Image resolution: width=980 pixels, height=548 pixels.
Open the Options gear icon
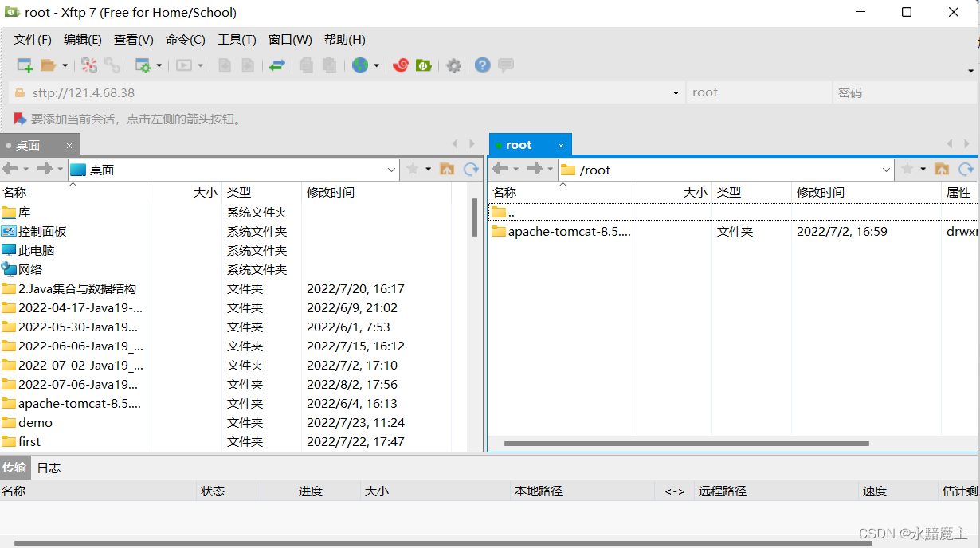[x=453, y=65]
